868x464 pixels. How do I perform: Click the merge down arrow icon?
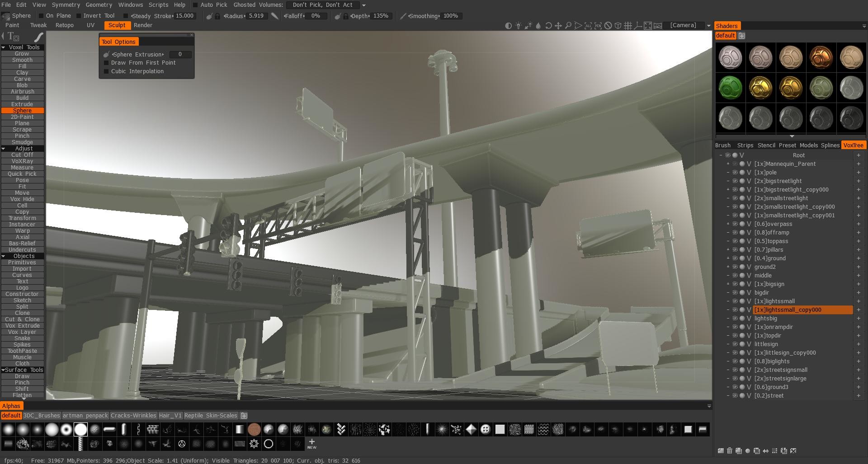tap(784, 451)
